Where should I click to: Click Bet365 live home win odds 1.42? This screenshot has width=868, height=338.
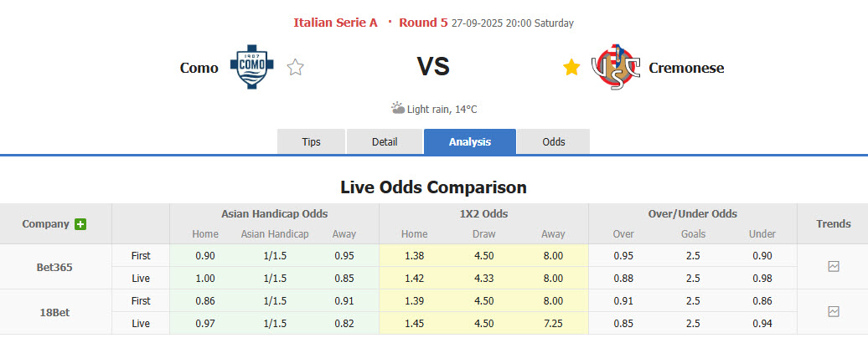click(x=415, y=278)
